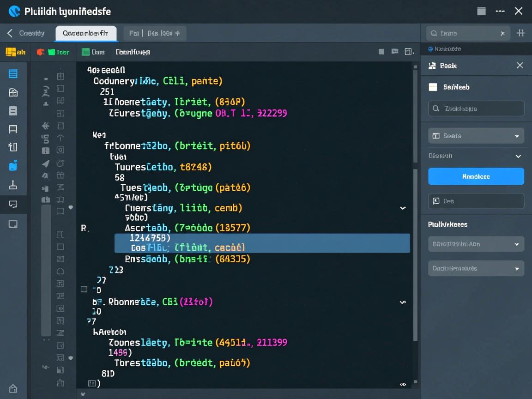This screenshot has width=532, height=399.
Task: Open the Seets dropdown in right panel
Action: pos(476,136)
